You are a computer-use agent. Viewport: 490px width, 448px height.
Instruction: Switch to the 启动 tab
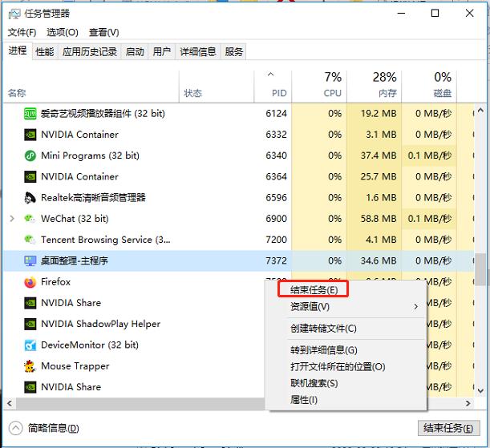[x=135, y=51]
